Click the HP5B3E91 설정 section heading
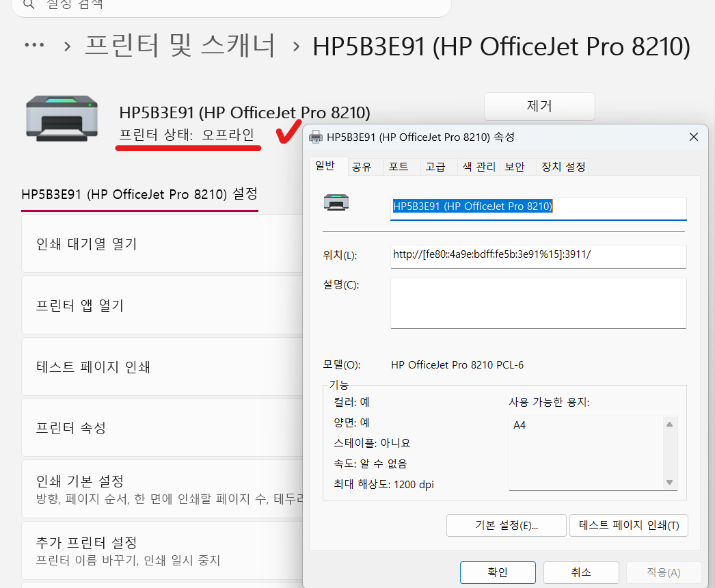This screenshot has height=588, width=715. point(139,194)
